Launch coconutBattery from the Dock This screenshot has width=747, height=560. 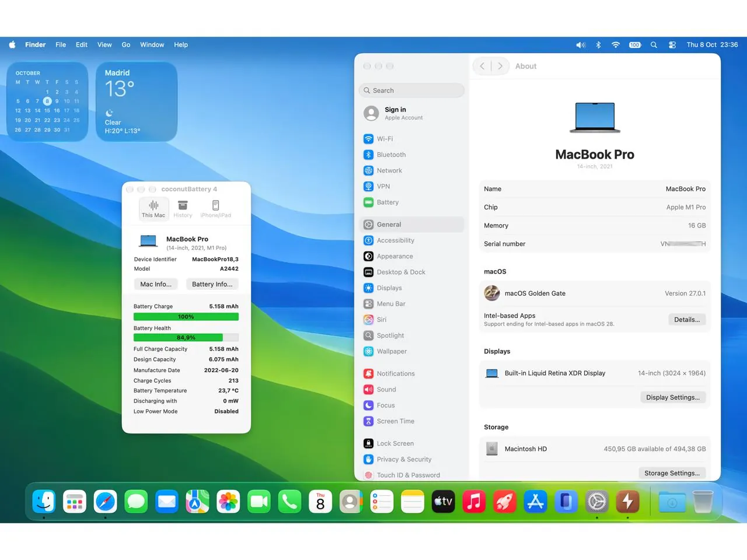[628, 502]
